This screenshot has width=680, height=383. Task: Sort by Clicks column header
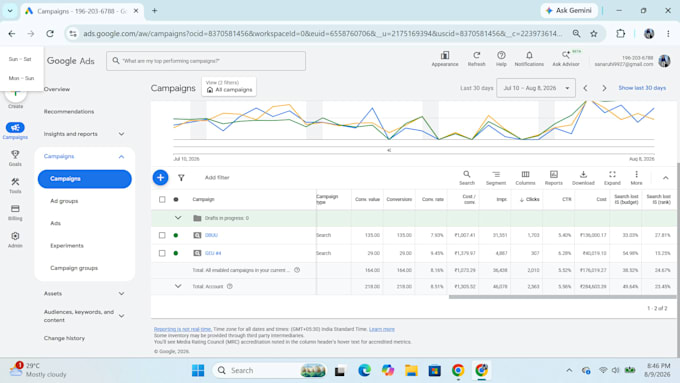[530, 200]
